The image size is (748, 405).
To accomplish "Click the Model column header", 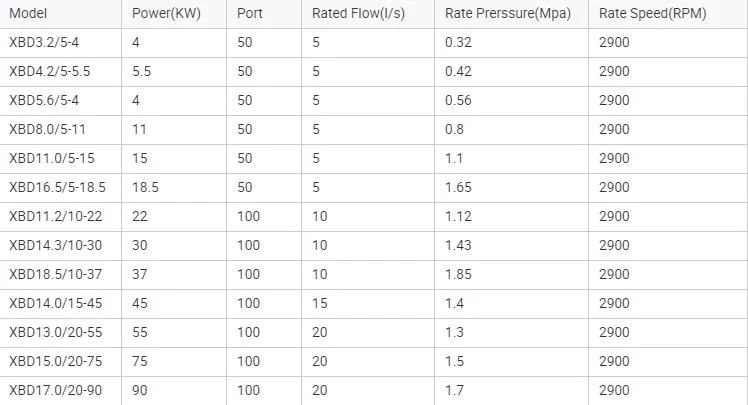I will pyautogui.click(x=28, y=15).
